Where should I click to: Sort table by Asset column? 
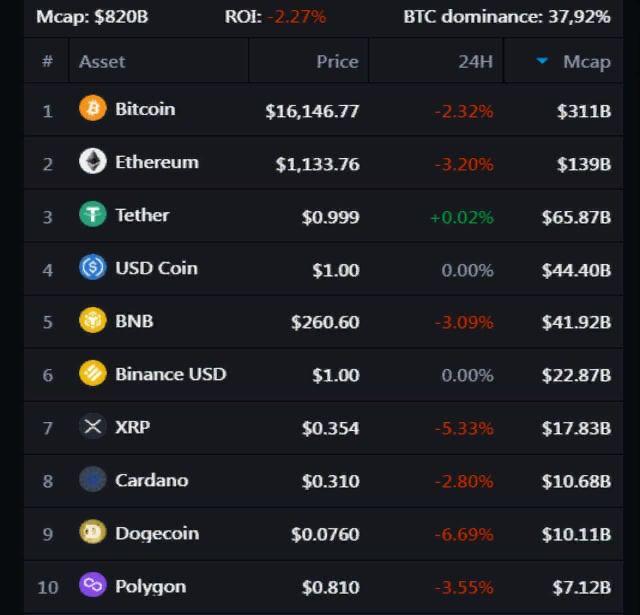point(102,61)
